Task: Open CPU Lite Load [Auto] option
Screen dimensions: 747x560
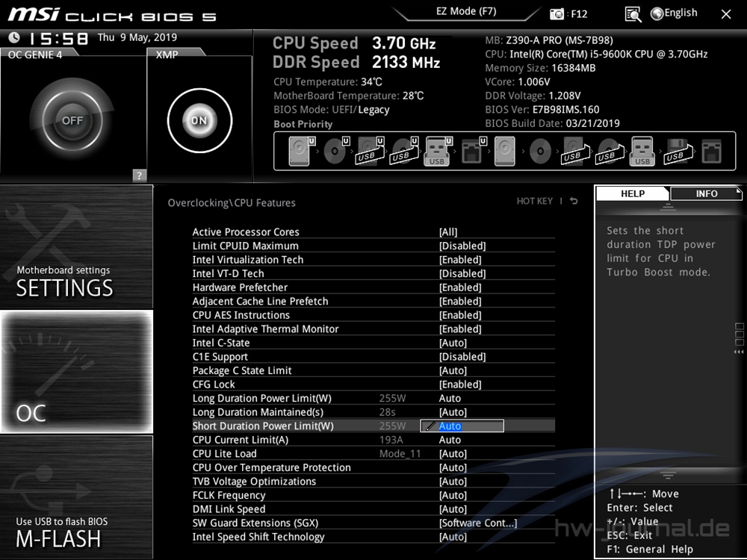Action: click(x=373, y=453)
